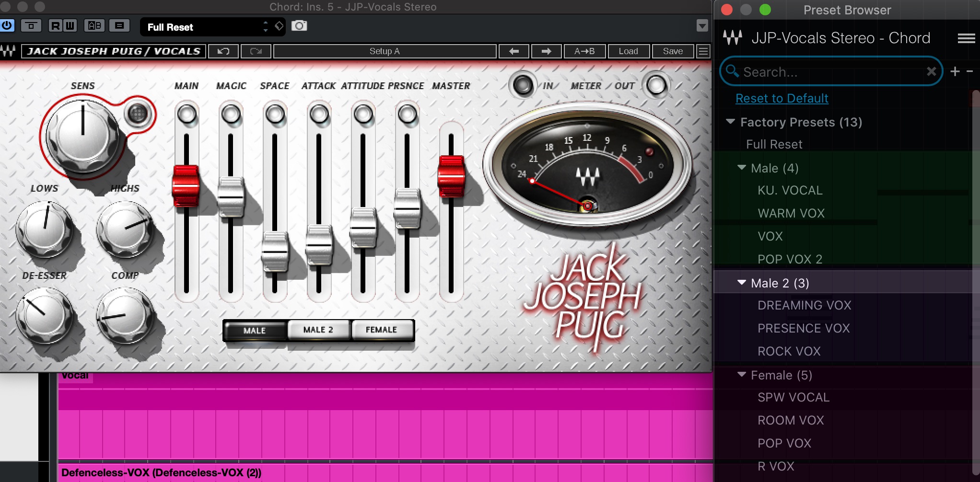Click the DE-ESSER knob
Image resolution: width=980 pixels, height=482 pixels.
44,316
